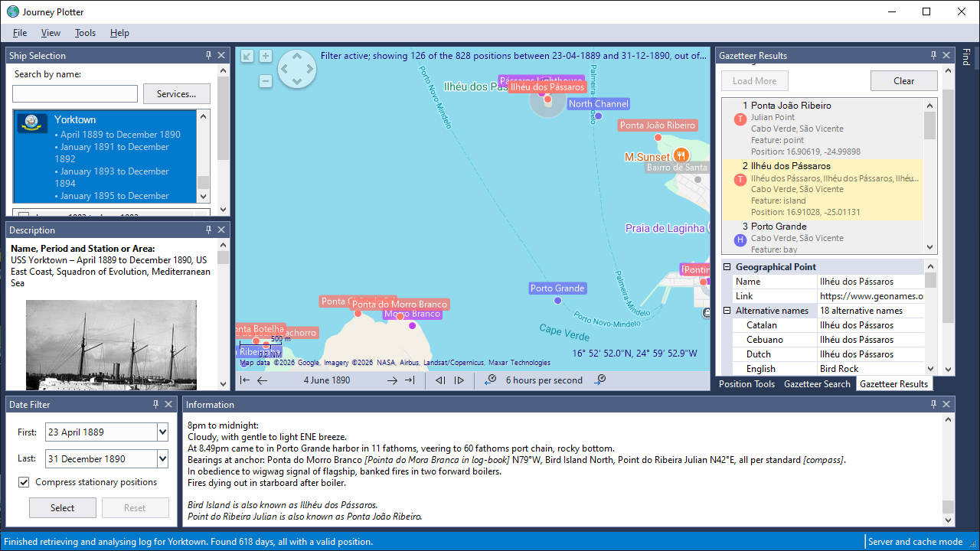Open the File menu
The height and width of the screenshot is (551, 980).
[x=20, y=33]
